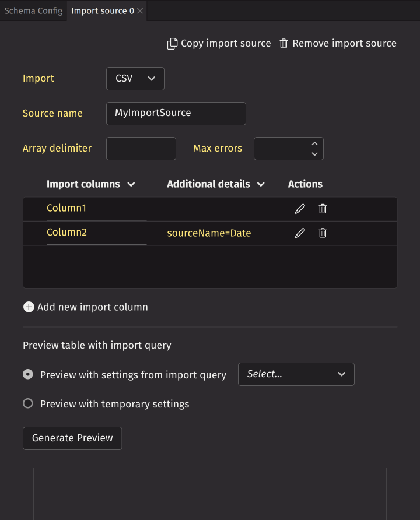Image resolution: width=420 pixels, height=520 pixels.
Task: Select Preview with temporary settings option
Action: (28, 403)
